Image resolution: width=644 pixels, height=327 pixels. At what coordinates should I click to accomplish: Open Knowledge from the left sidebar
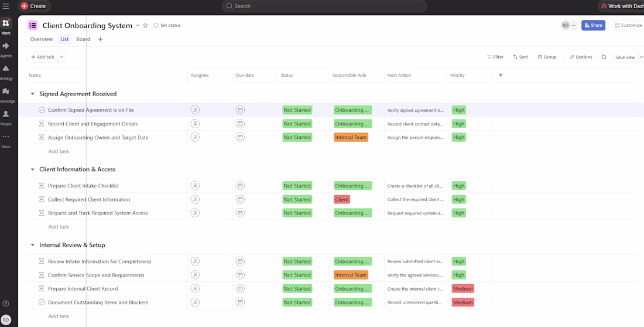[6, 91]
